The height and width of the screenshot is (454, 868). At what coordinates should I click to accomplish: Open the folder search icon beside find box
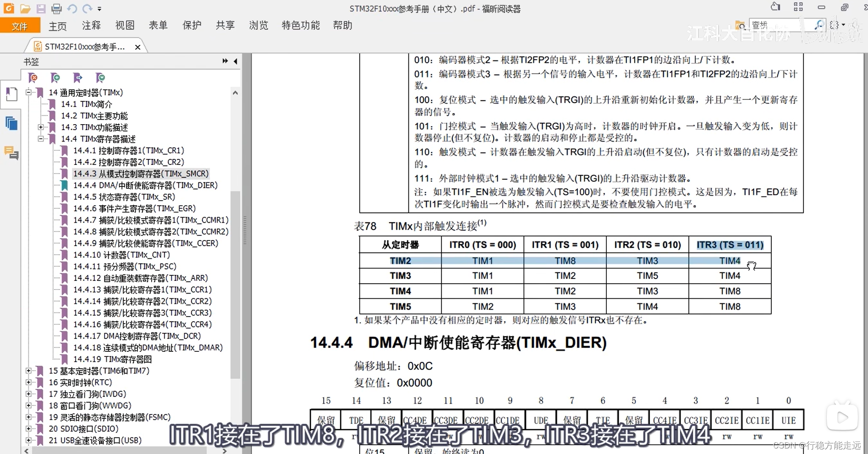coord(740,25)
